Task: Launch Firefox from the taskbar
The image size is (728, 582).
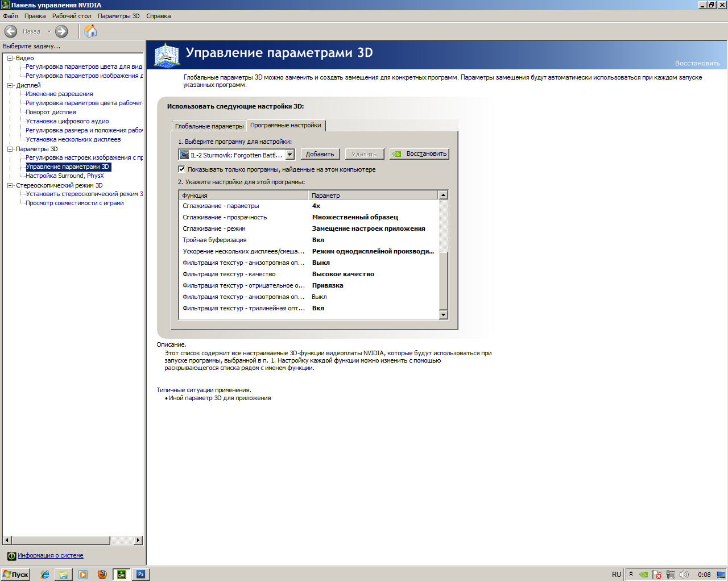Action: [x=102, y=575]
